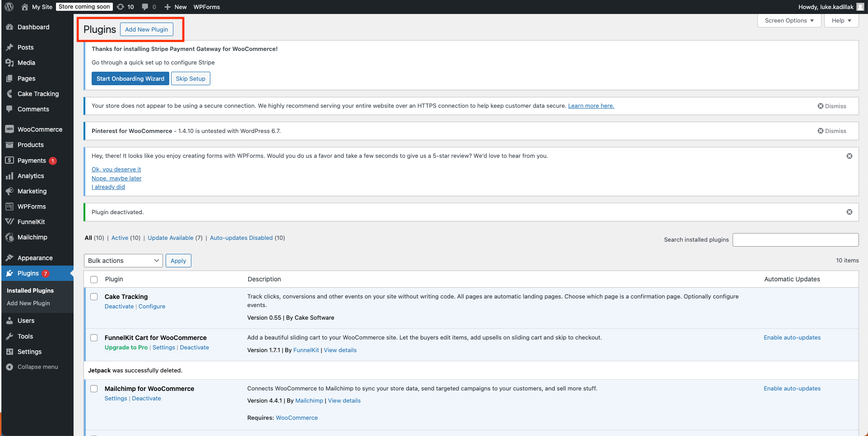
Task: Click Ok, you deserve it link
Action: pyautogui.click(x=116, y=169)
